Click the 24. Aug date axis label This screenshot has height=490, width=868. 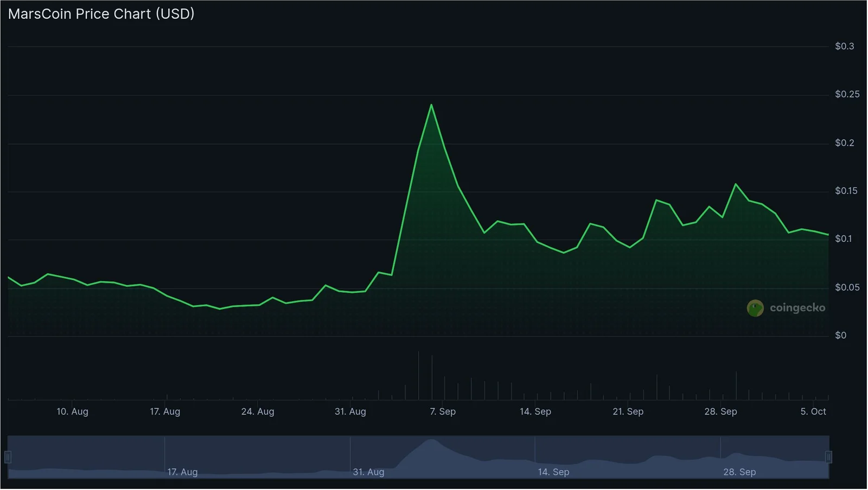(258, 412)
